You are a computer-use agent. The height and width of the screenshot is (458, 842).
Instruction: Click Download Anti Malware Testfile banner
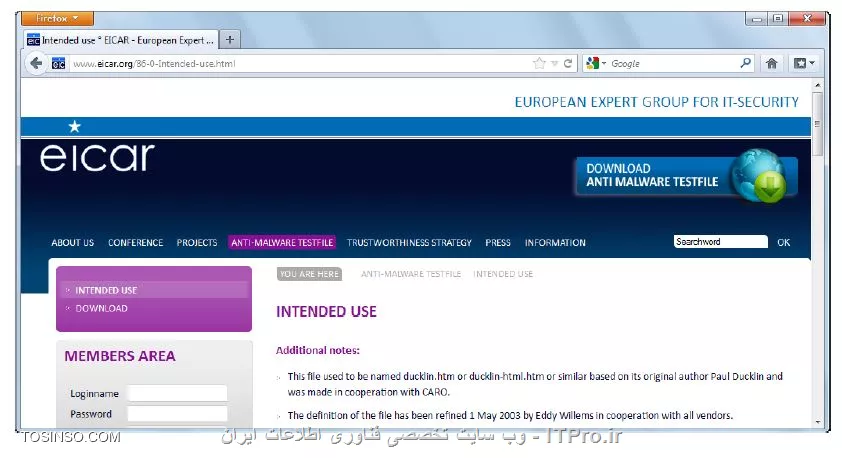pyautogui.click(x=686, y=176)
